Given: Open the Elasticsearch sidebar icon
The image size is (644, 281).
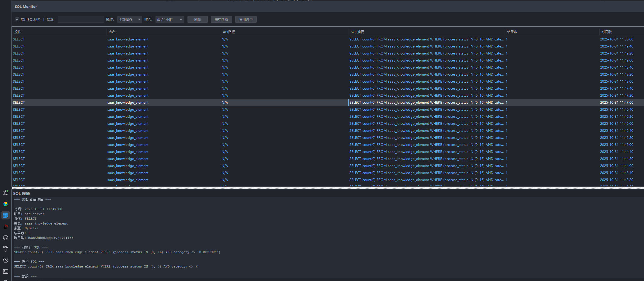Looking at the screenshot, I should point(5,204).
